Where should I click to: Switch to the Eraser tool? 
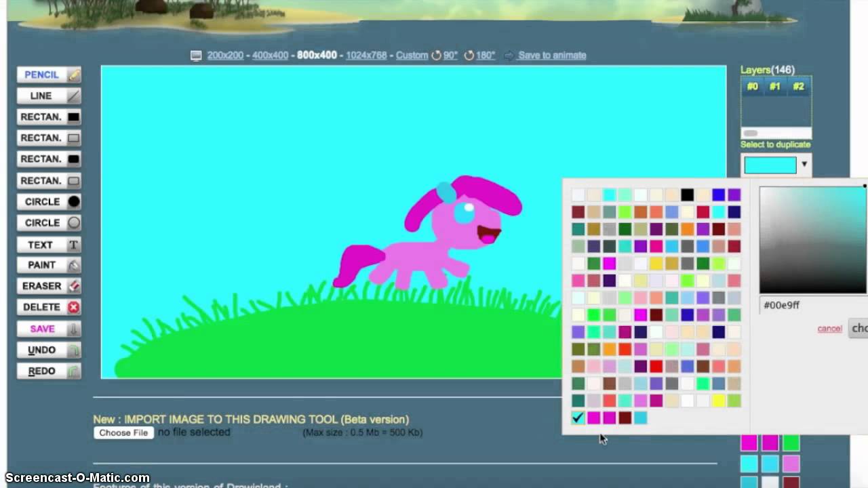pyautogui.click(x=49, y=286)
